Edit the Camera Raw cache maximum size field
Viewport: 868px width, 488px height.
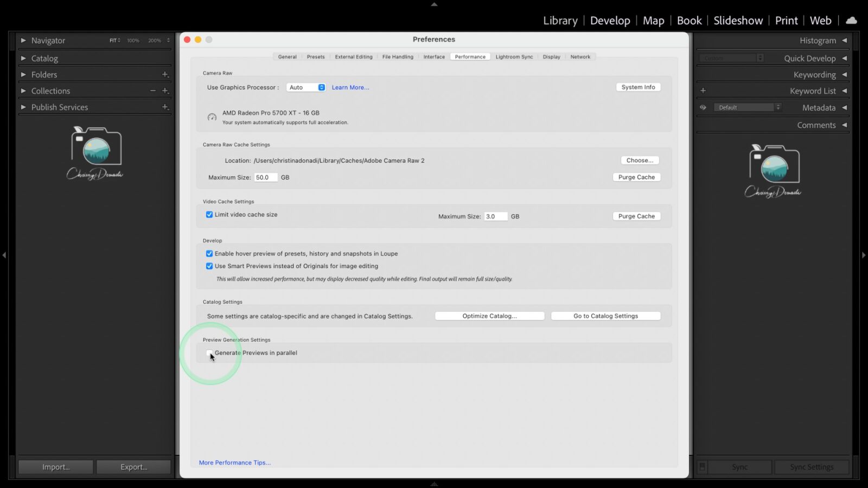point(266,177)
